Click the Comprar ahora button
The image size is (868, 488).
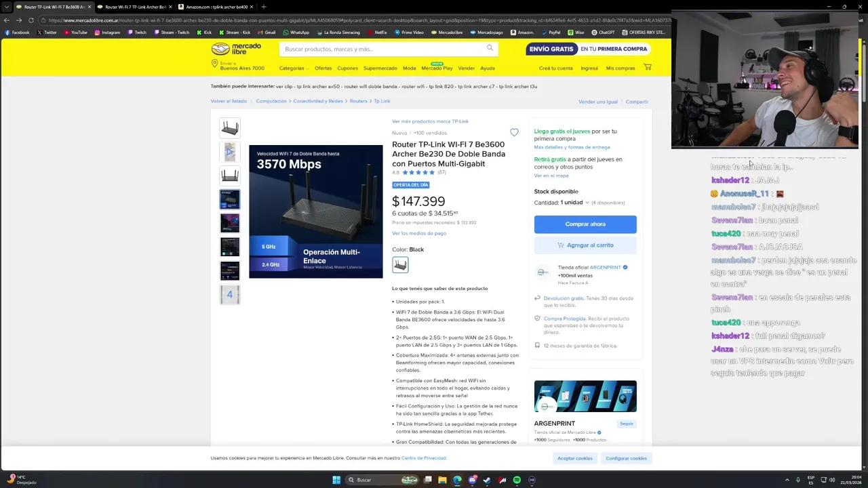point(585,224)
